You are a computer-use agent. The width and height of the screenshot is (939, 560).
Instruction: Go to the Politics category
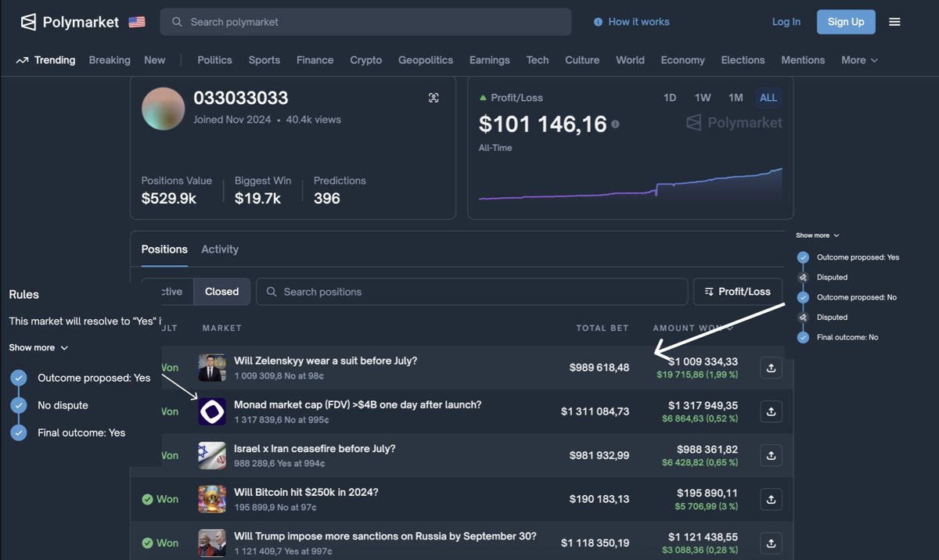tap(214, 60)
